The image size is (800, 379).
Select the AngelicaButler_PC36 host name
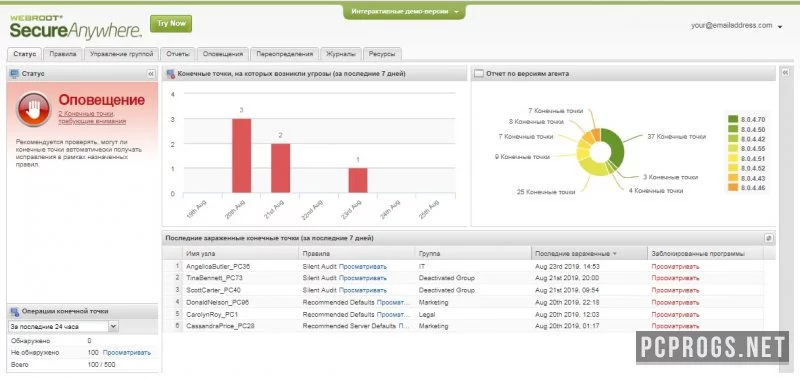pos(218,266)
